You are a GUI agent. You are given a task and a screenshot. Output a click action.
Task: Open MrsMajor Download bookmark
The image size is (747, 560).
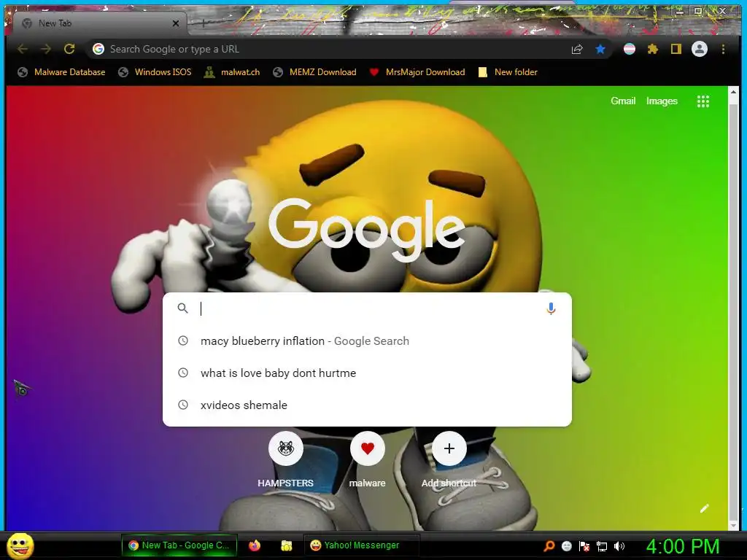tap(417, 72)
